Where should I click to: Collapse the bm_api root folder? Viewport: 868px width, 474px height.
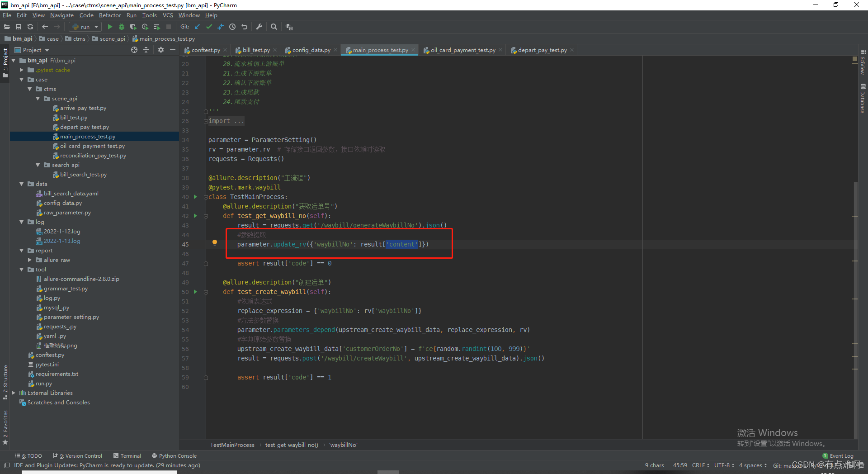click(14, 60)
